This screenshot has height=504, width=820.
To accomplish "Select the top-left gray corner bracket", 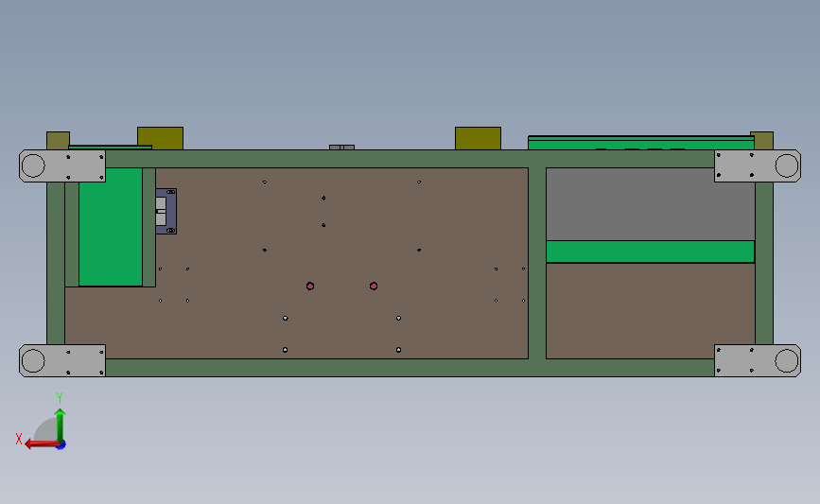I will (x=62, y=165).
